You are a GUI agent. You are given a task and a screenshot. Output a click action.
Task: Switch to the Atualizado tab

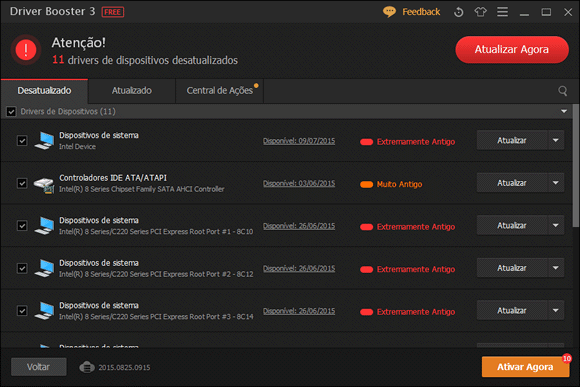(132, 91)
